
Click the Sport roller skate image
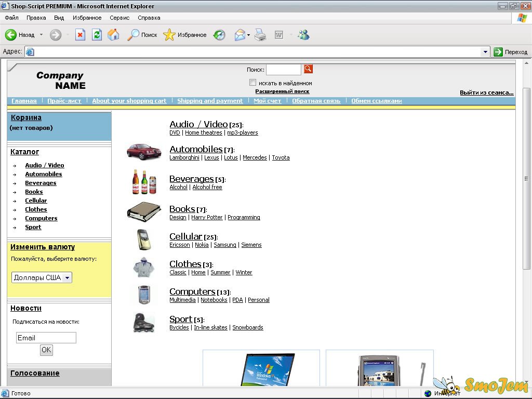click(144, 322)
